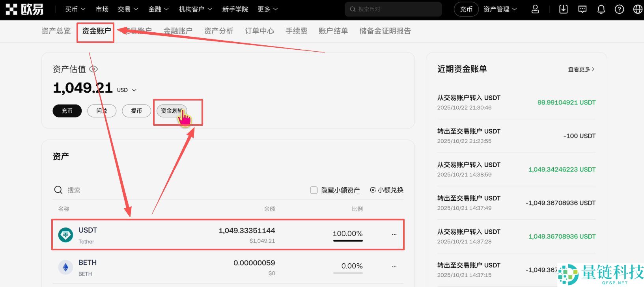The height and width of the screenshot is (287, 644).
Task: Open the help question mark icon
Action: [x=620, y=9]
